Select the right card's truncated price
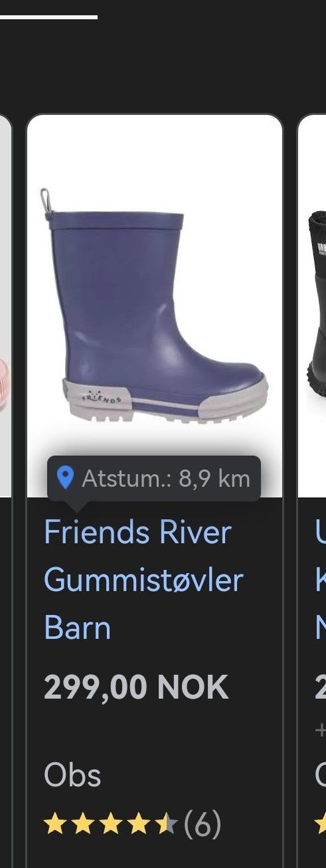Screen dimensions: 326x868 coord(321,688)
